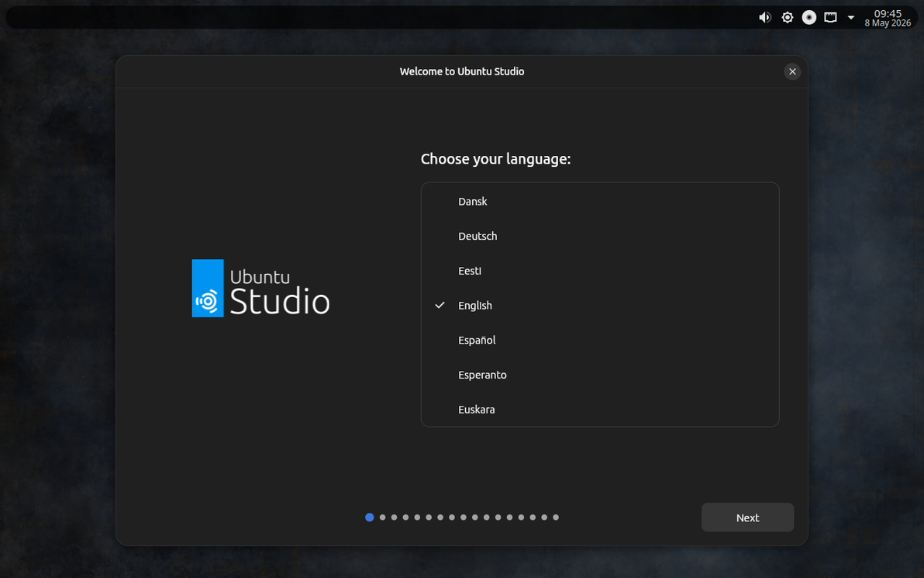The image size is (924, 578).
Task: Select Eesti language
Action: click(600, 271)
